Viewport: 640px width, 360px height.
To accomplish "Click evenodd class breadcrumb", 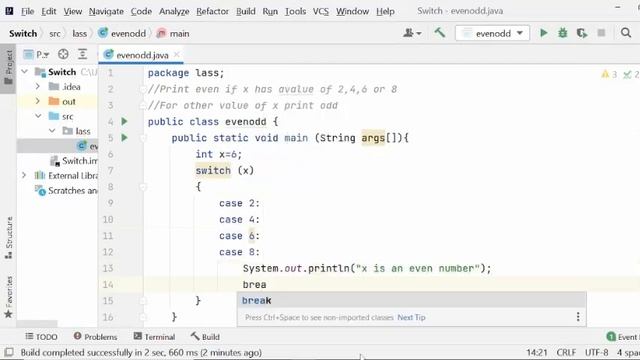I will [122, 33].
